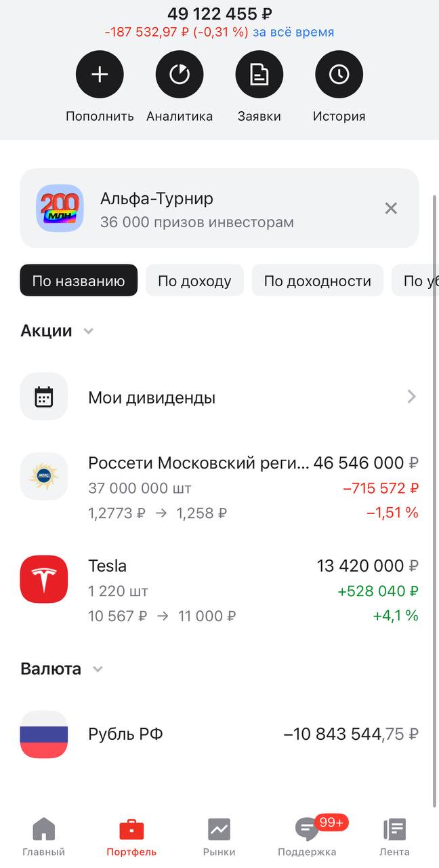This screenshot has height=868, width=439.
Task: Switch to the Рынки tab
Action: tap(219, 836)
